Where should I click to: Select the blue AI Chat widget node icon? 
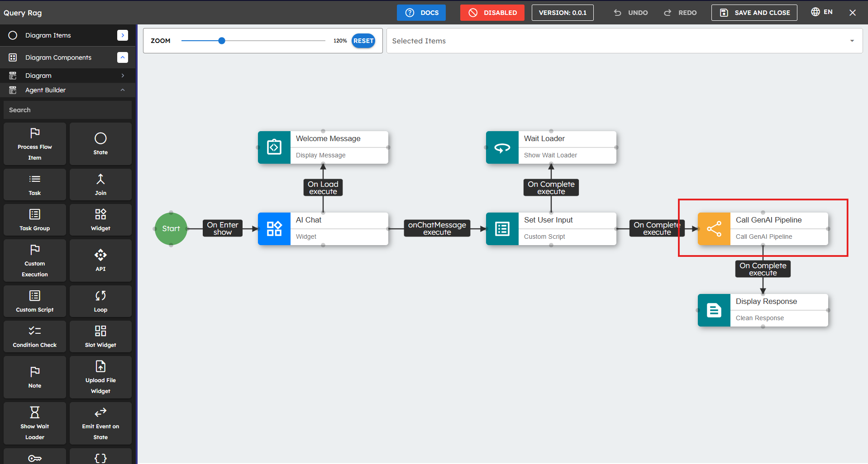274,229
